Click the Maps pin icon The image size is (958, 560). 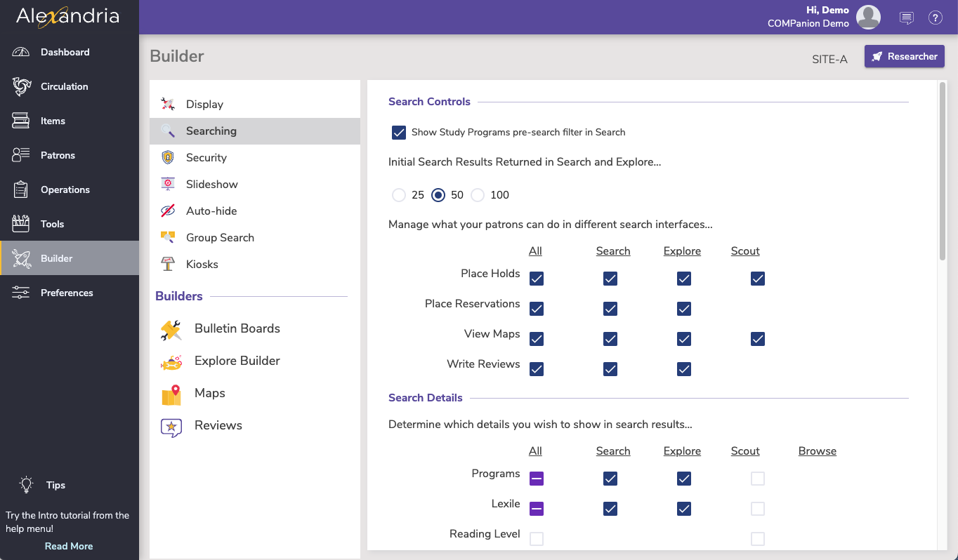tap(171, 394)
